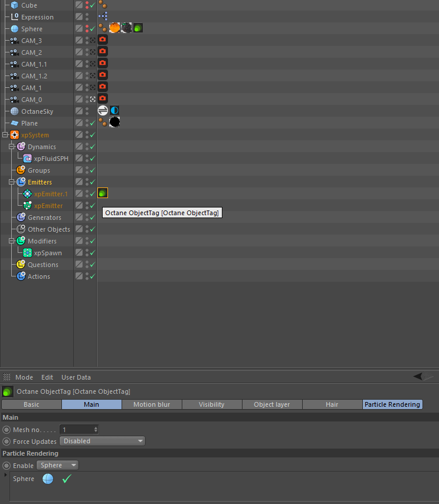
Task: Click the xpFluidSPH object icon
Action: point(27,159)
